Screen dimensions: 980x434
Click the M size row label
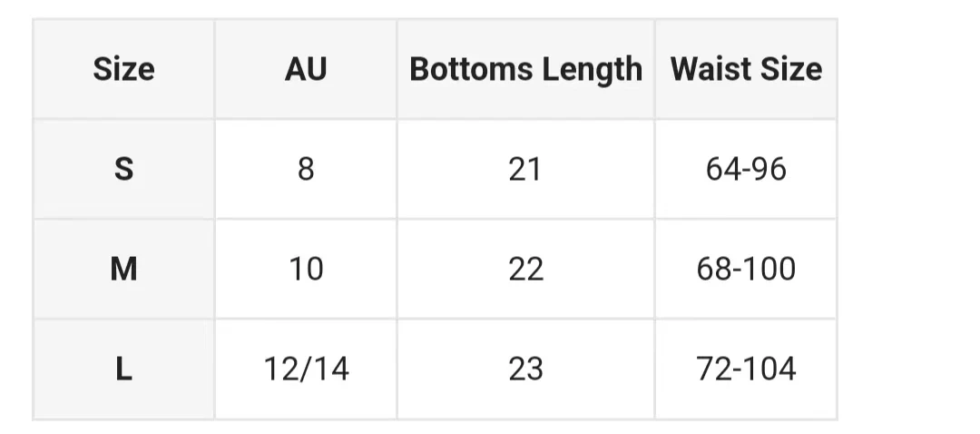pyautogui.click(x=123, y=269)
